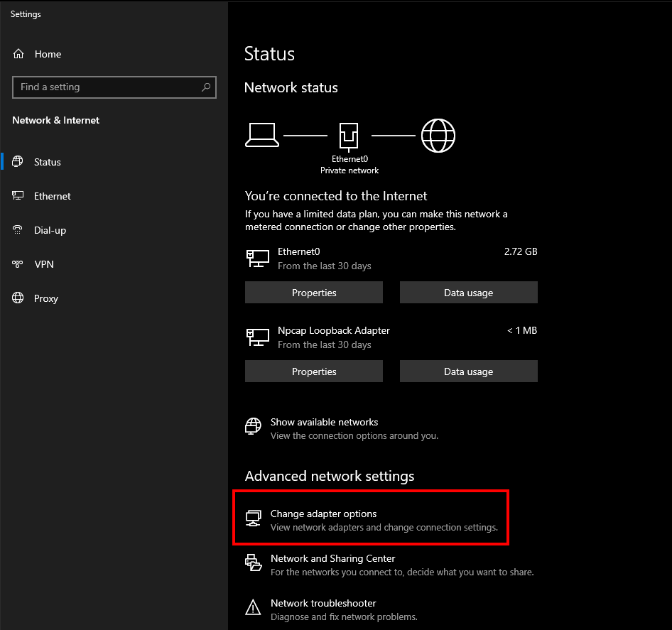This screenshot has width=672, height=630.
Task: Launch the Network troubleshooter
Action: (323, 603)
